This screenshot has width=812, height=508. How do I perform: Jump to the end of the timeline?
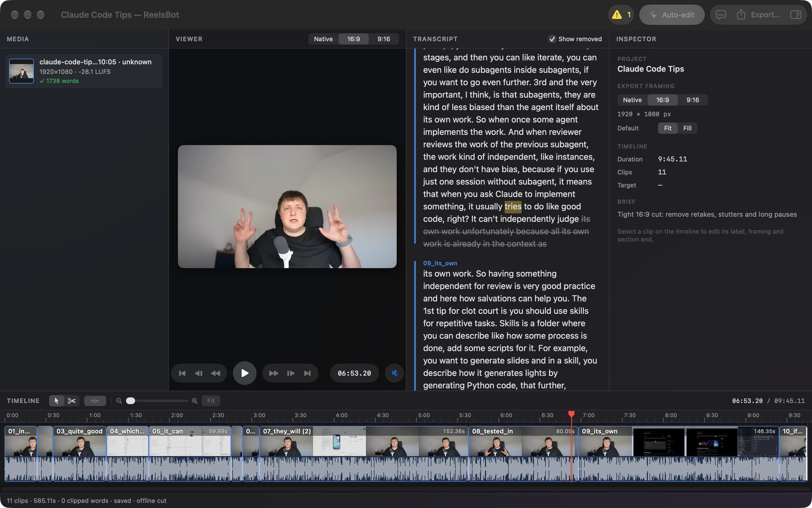(x=307, y=373)
